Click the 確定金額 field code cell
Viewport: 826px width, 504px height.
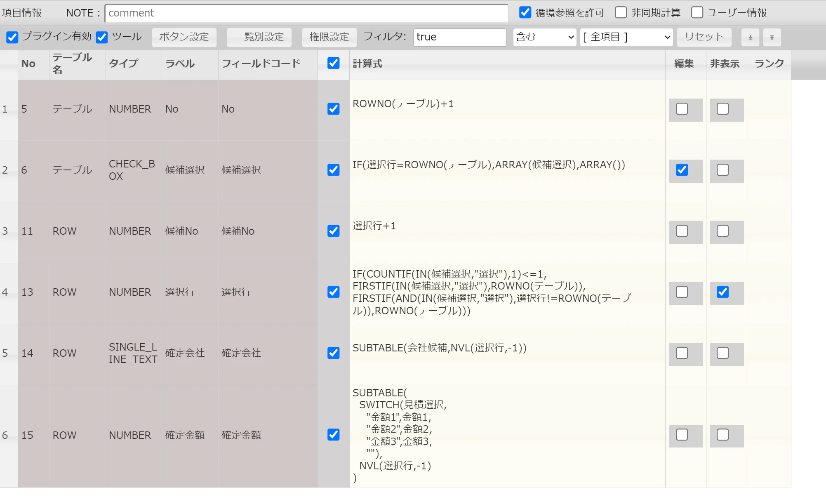[268, 436]
